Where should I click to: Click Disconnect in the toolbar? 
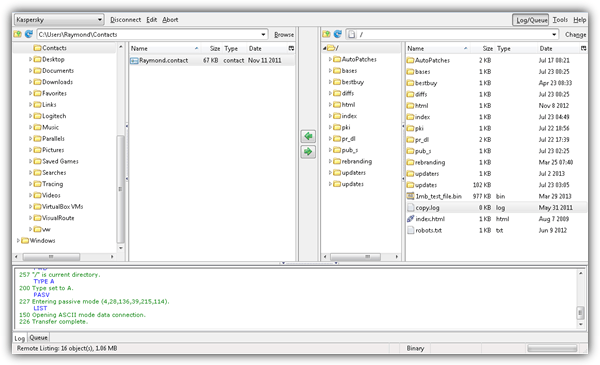pyautogui.click(x=125, y=20)
